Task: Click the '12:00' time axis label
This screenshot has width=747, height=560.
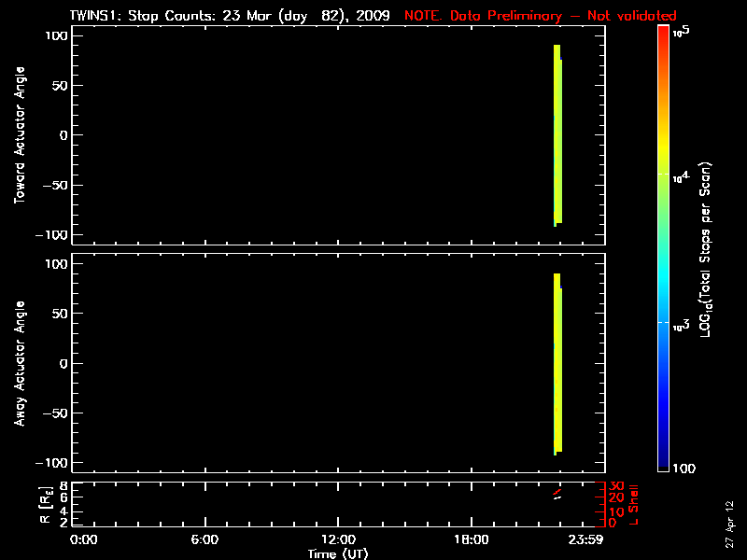Action: [x=338, y=540]
